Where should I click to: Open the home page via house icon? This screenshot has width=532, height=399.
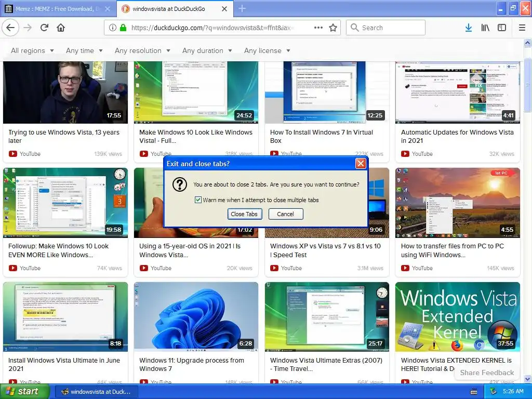tap(61, 28)
